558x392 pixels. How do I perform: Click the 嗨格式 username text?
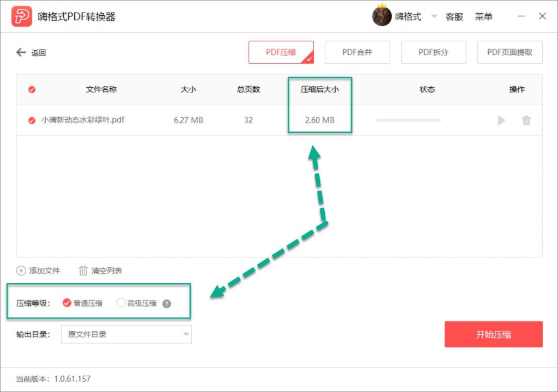point(408,17)
